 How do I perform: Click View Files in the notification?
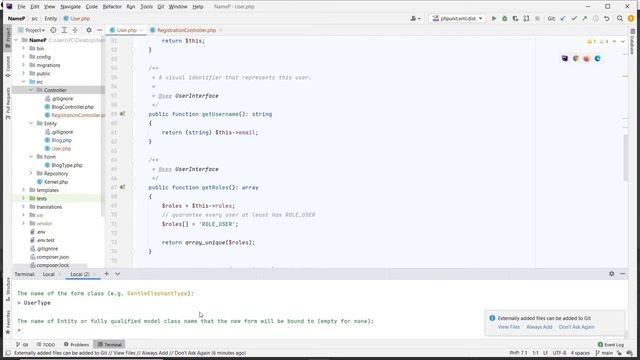(x=509, y=327)
